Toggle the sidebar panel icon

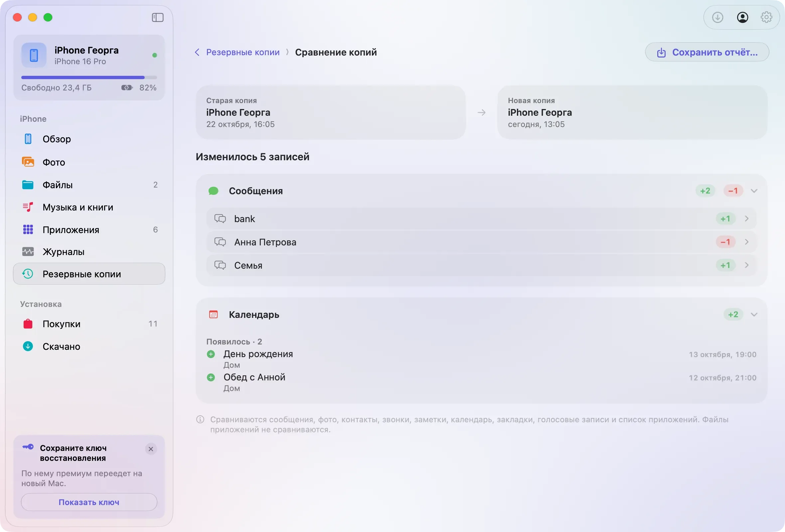click(157, 17)
